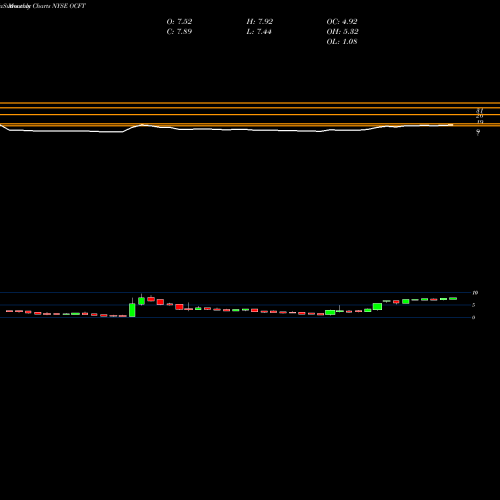Click the close value "C: 7.89"

click(x=179, y=32)
